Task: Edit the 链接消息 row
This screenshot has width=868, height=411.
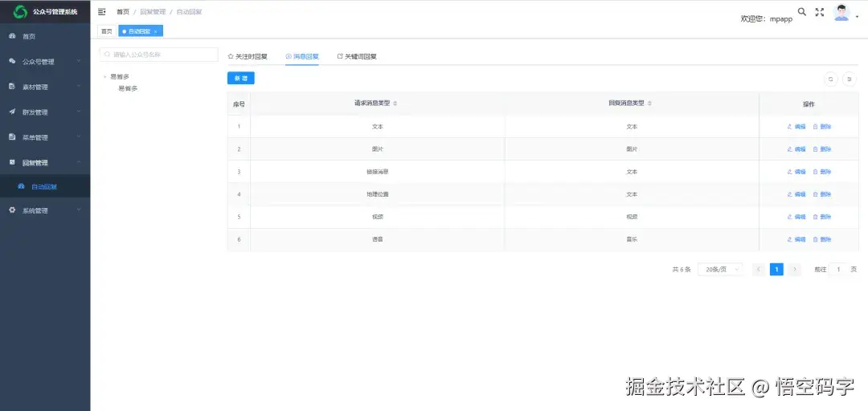Action: click(x=796, y=172)
